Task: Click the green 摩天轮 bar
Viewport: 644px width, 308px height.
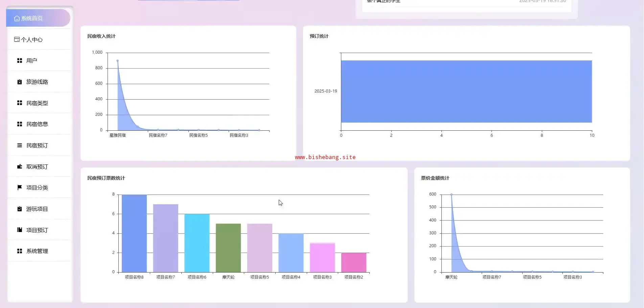Action: [228, 248]
